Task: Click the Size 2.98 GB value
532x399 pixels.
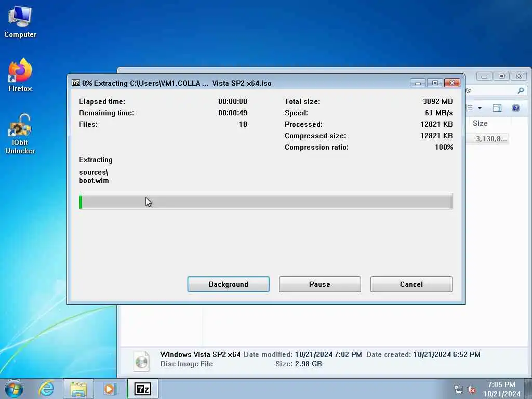Action: [308, 364]
